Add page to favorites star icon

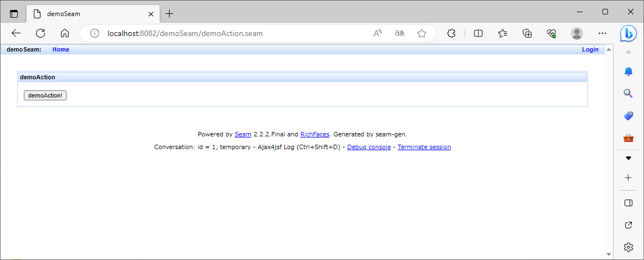pos(422,33)
